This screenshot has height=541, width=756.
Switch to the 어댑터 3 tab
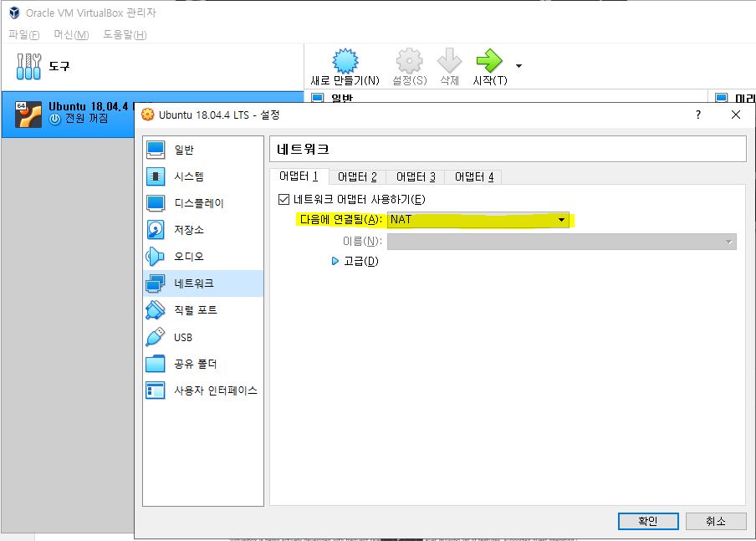point(416,177)
